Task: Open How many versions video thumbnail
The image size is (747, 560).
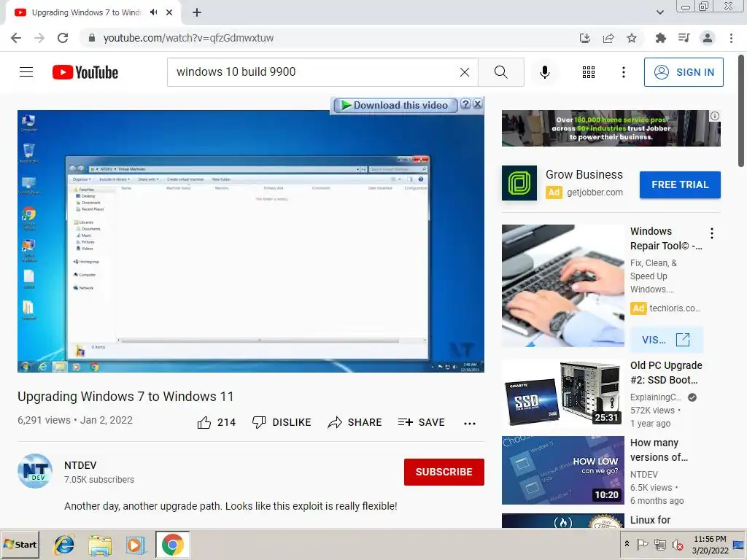Action: pyautogui.click(x=562, y=470)
